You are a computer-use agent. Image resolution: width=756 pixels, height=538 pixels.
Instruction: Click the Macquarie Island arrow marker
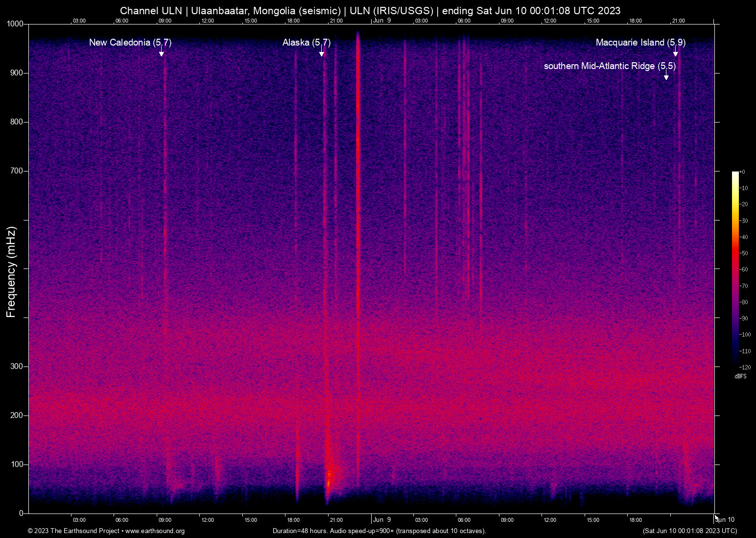[x=676, y=53]
